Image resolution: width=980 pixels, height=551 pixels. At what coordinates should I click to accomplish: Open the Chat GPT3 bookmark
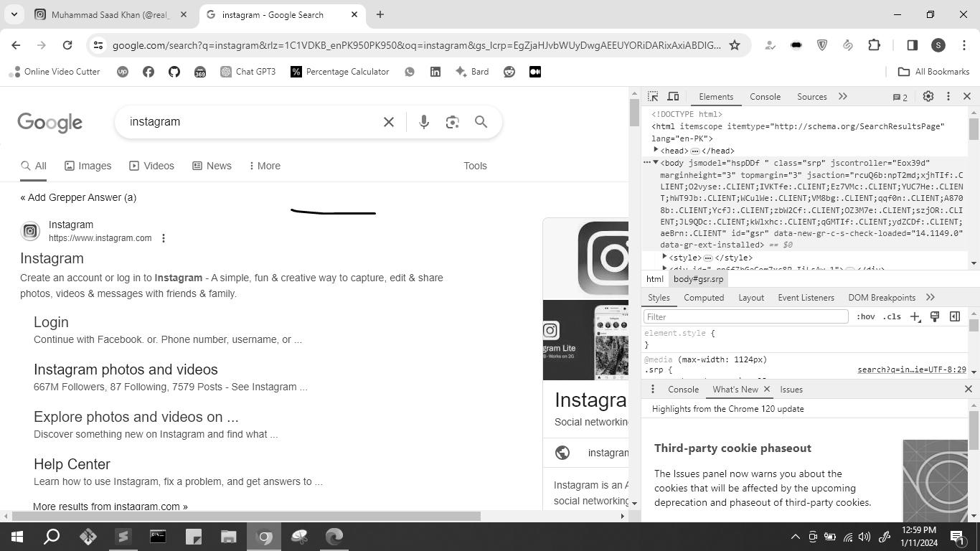click(248, 72)
